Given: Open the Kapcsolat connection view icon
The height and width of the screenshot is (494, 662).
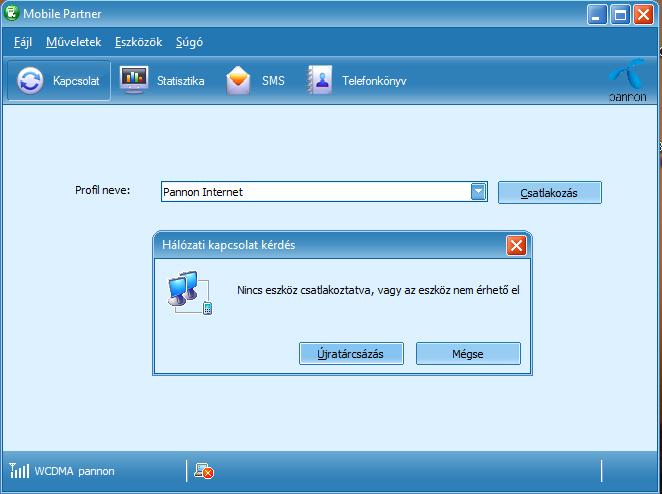Looking at the screenshot, I should click(30, 81).
